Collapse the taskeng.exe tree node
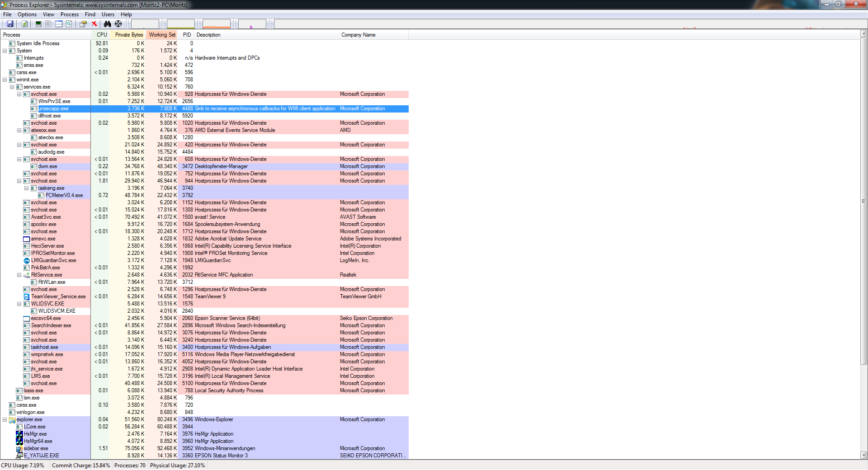The image size is (868, 470). tap(27, 188)
